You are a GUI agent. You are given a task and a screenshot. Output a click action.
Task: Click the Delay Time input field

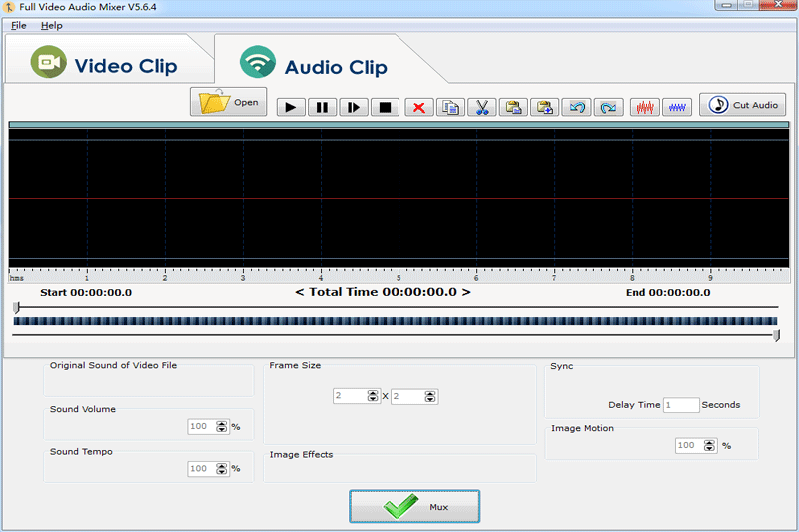[681, 405]
